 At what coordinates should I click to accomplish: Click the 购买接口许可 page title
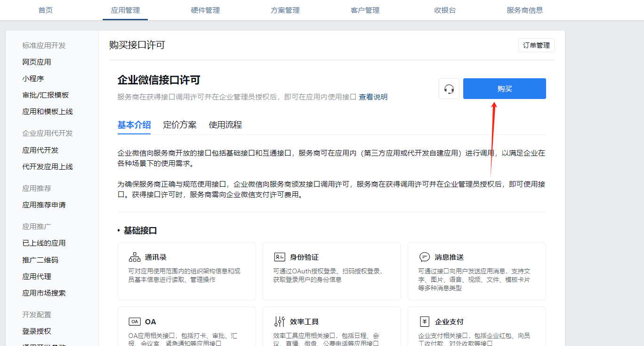[137, 45]
